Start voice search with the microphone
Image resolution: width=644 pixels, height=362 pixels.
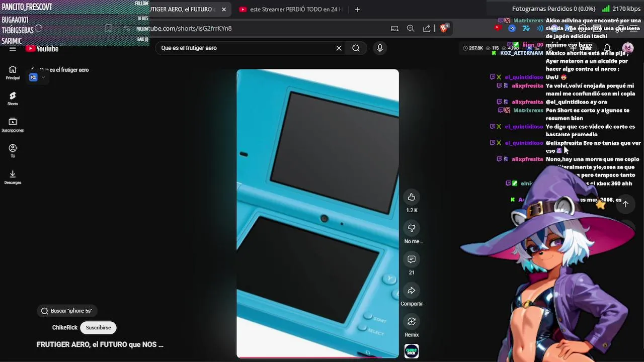coord(380,48)
